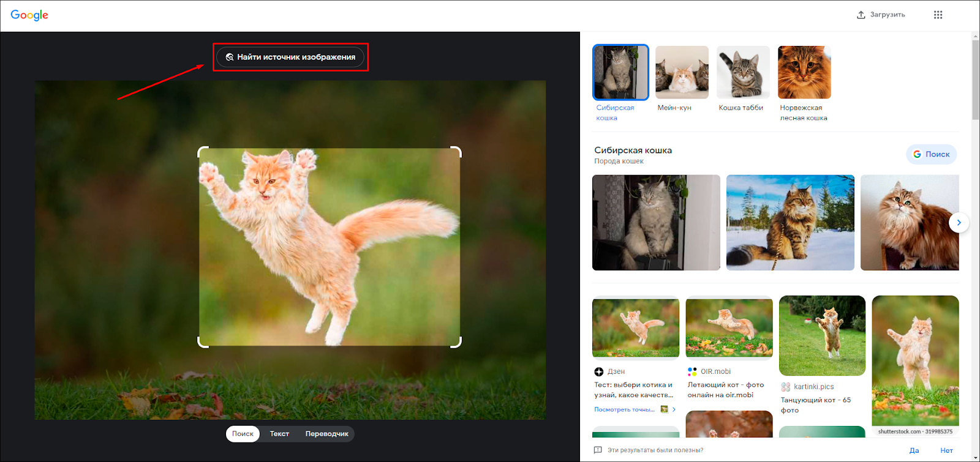Click the kartinki.pics favicon
The height and width of the screenshot is (462, 980).
(786, 387)
